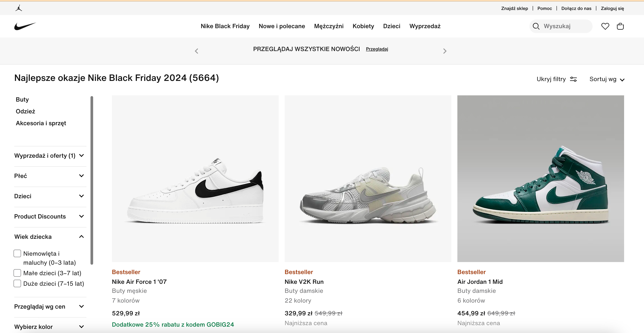Click the filter sidebar scrollbar

pos(92,180)
